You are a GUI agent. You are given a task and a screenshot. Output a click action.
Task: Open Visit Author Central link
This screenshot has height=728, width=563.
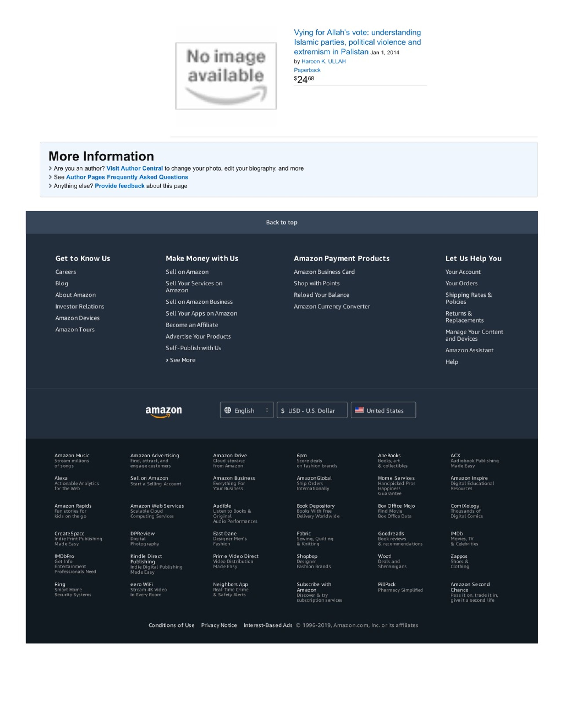tap(134, 168)
